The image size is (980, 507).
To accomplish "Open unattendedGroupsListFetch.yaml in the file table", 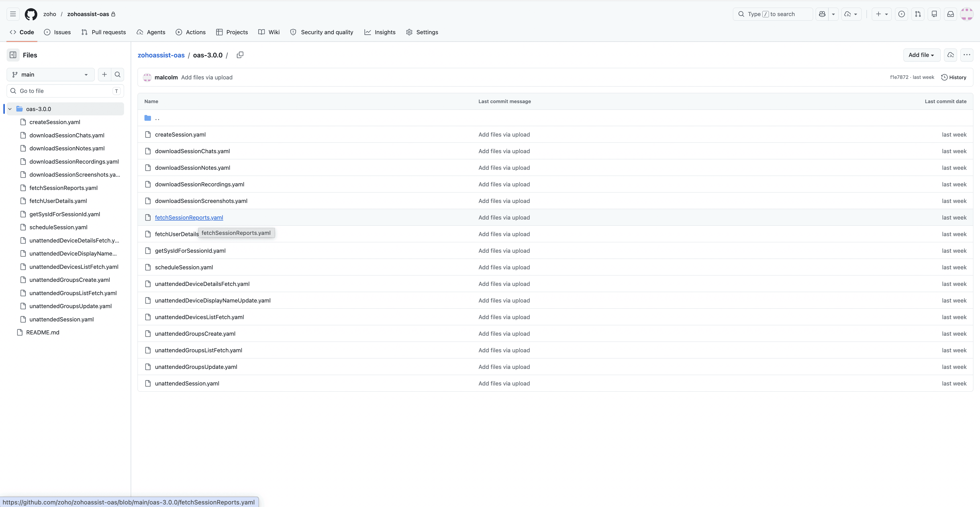I will tap(198, 351).
